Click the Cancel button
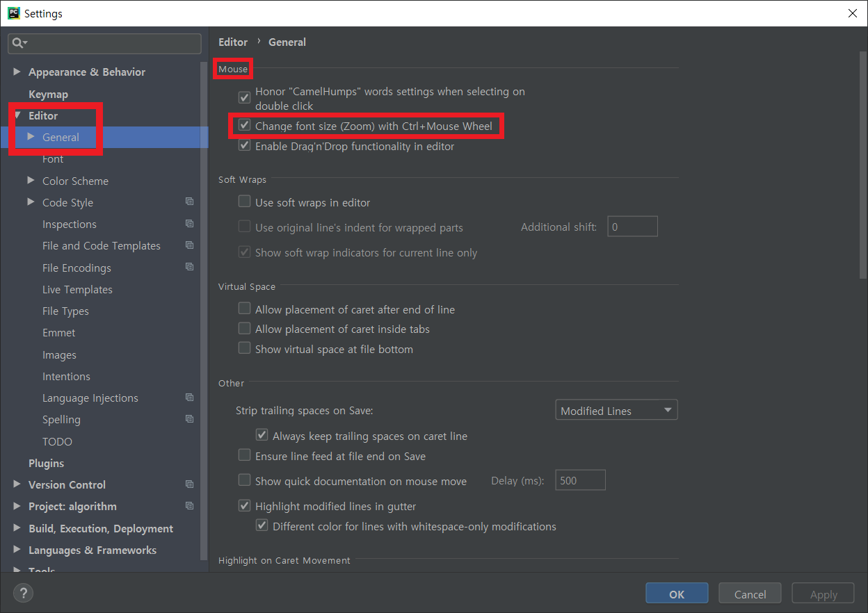Viewport: 868px width, 613px height. 750,594
